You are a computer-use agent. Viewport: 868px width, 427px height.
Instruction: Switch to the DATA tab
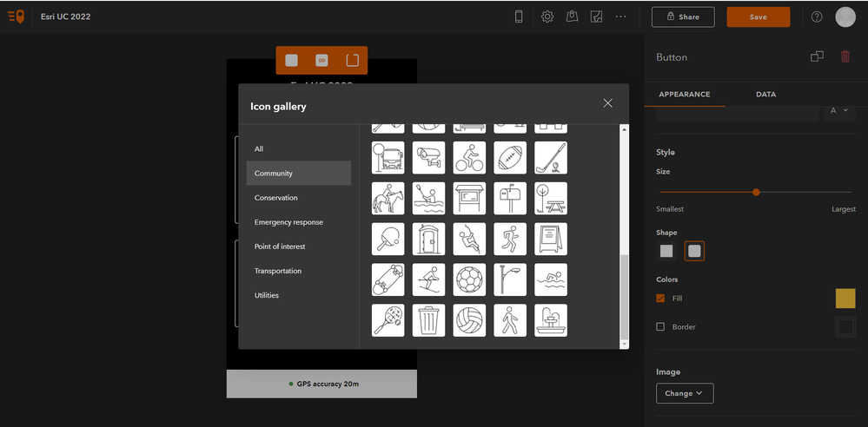765,95
